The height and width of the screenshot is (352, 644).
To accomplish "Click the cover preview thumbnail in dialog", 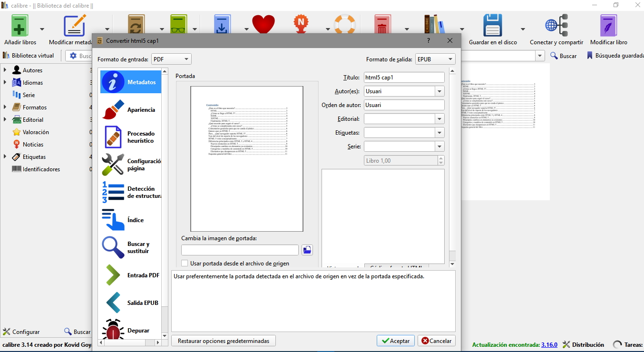I will click(247, 159).
